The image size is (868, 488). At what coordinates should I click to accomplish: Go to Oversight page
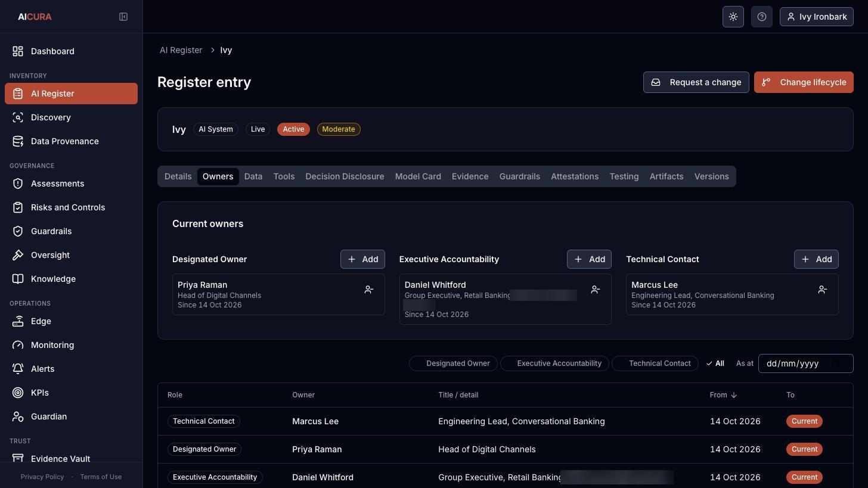pyautogui.click(x=71, y=255)
